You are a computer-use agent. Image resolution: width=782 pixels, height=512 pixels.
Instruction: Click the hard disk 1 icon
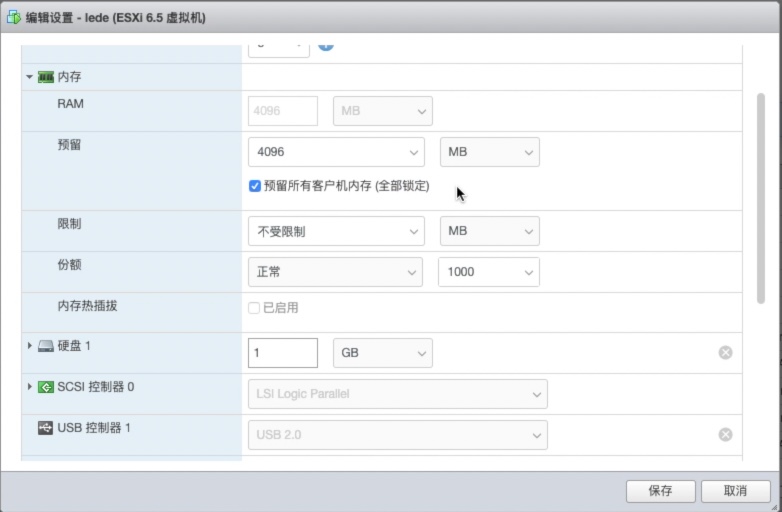pos(46,346)
